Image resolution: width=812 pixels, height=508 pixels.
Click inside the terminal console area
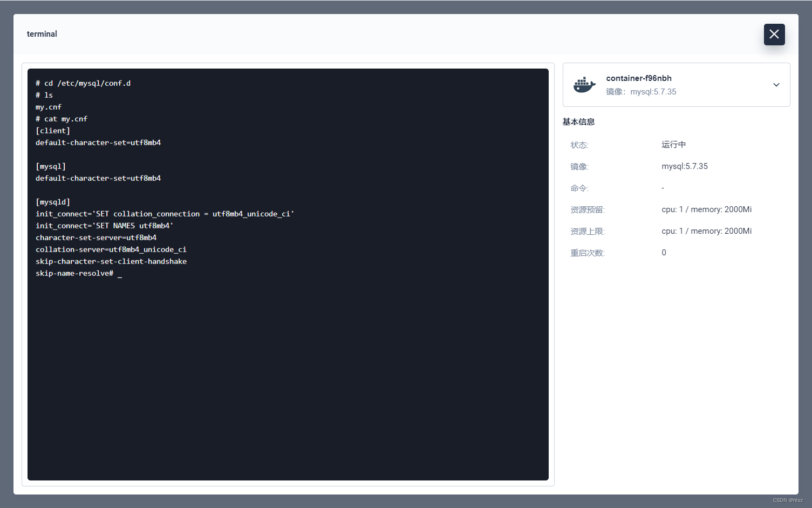[288, 351]
